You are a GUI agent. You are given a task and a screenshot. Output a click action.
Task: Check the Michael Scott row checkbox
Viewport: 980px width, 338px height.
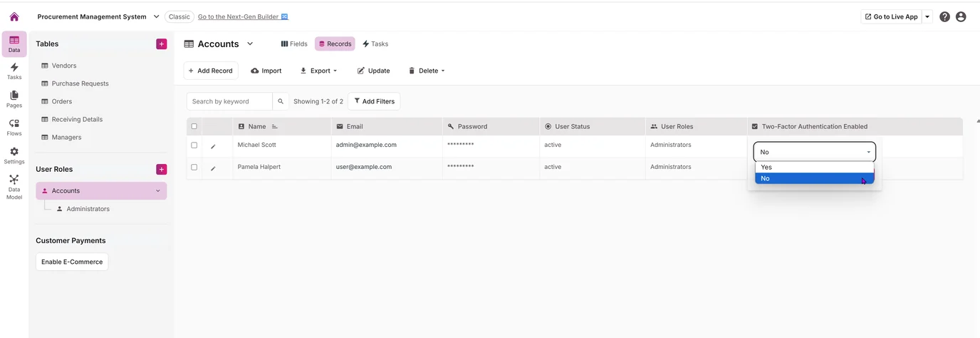pos(194,145)
